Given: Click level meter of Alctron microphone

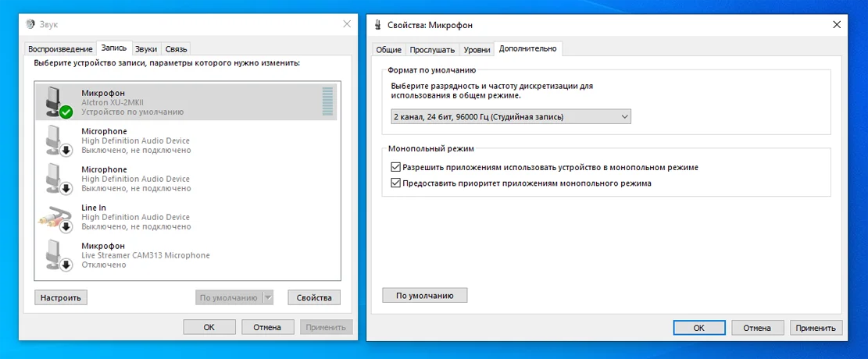Looking at the screenshot, I should [327, 101].
